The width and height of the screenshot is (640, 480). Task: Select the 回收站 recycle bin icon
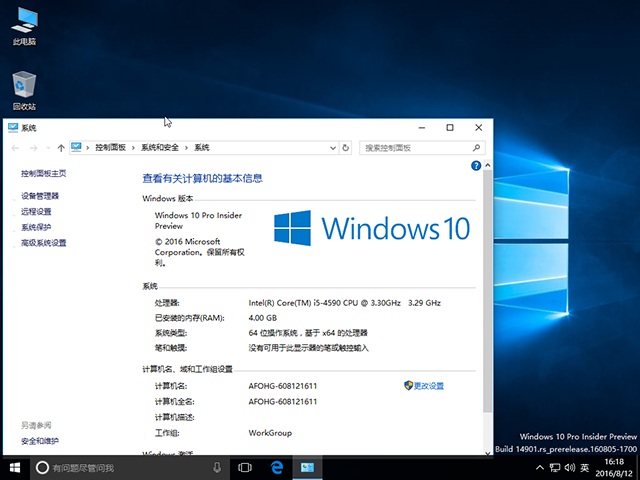tap(24, 86)
